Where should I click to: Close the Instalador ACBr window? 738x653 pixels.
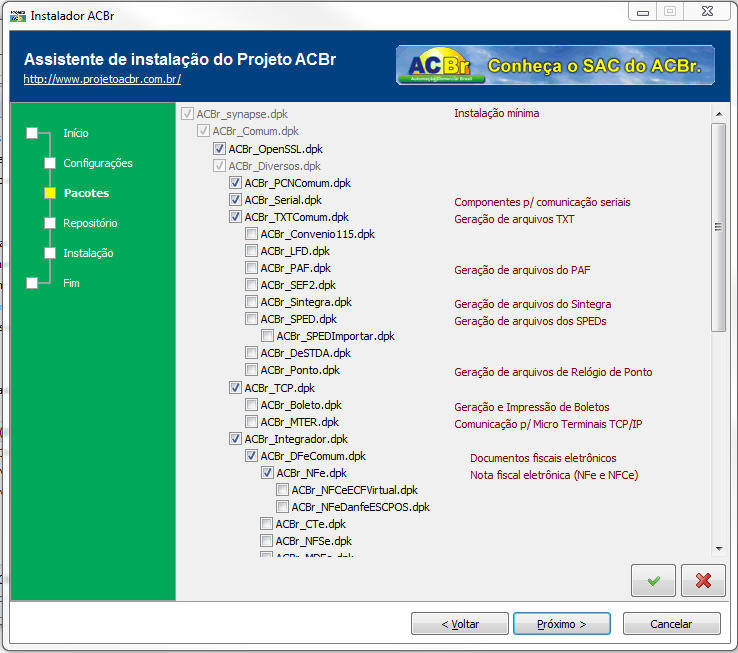click(707, 12)
